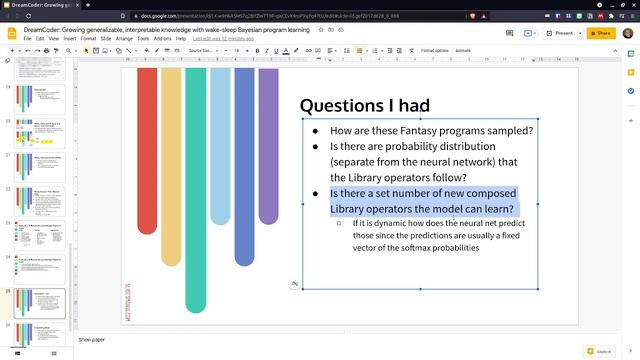Open the Google Tasks side panel icon
This screenshot has height=360, width=640.
(x=631, y=91)
